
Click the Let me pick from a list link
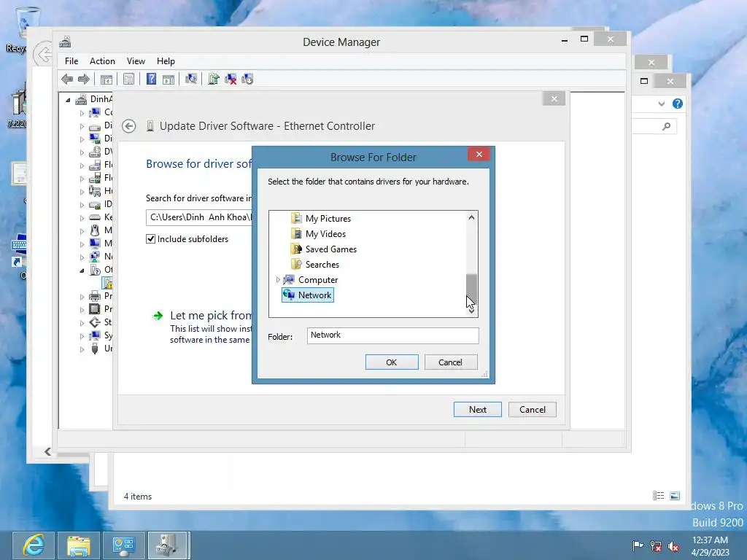point(211,315)
